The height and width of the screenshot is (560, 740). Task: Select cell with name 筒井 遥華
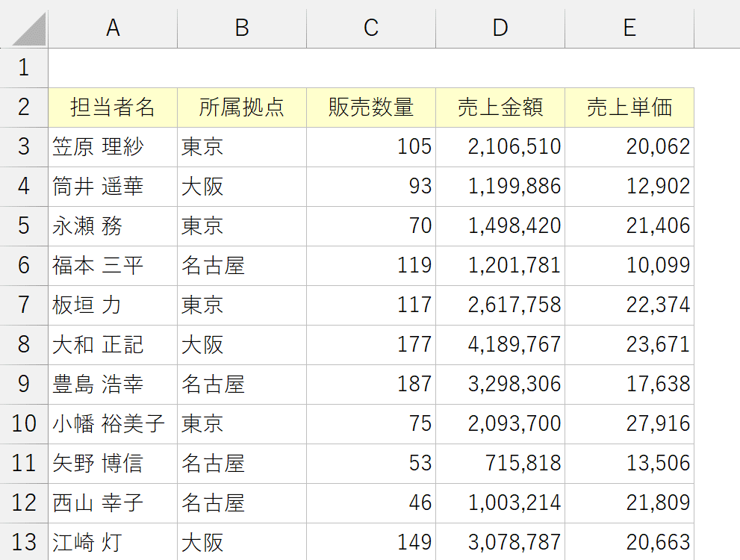(113, 187)
